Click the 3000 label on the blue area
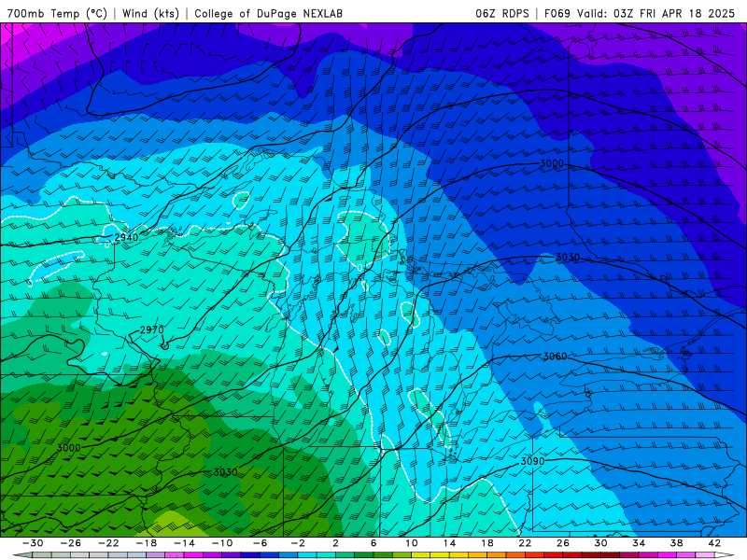The width and height of the screenshot is (747, 560). coord(552,163)
